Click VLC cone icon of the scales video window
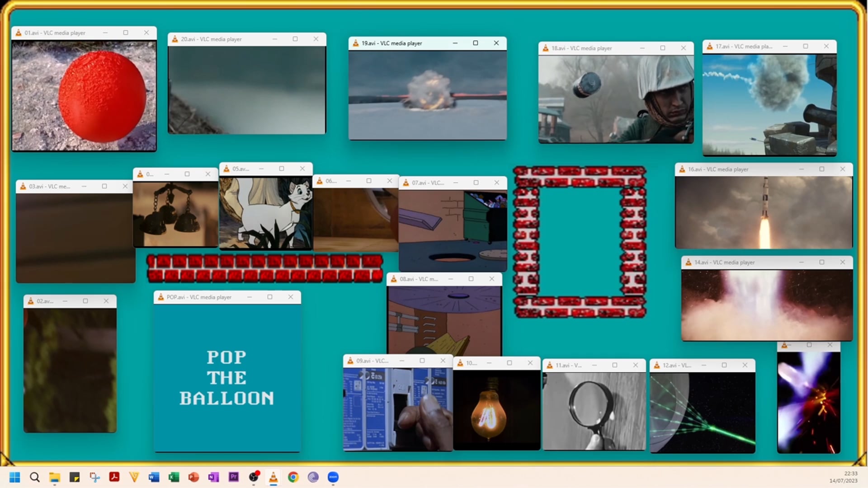This screenshot has width=868, height=488. tap(140, 174)
